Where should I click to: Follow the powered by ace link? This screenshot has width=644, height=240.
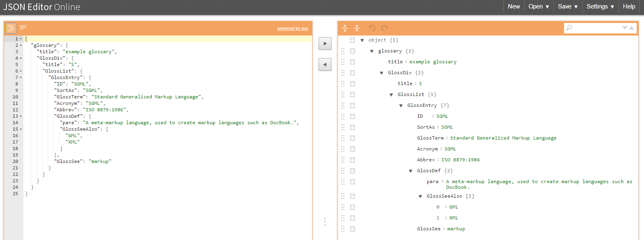point(293,29)
